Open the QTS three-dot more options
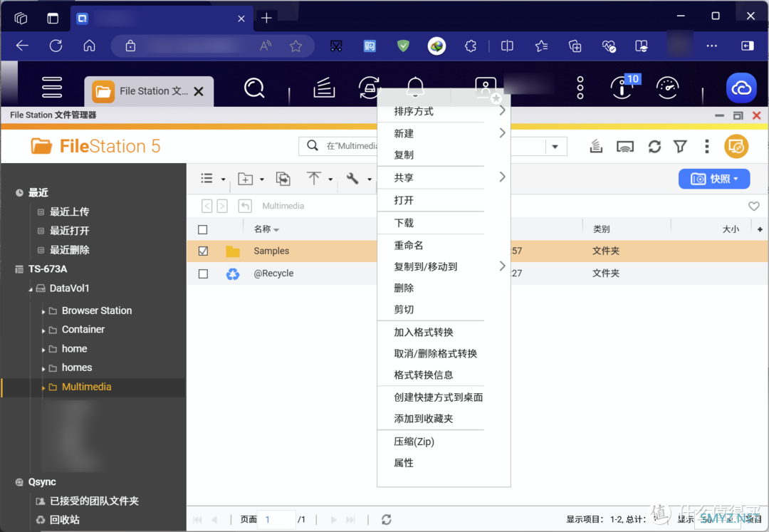The height and width of the screenshot is (532, 769). click(580, 88)
